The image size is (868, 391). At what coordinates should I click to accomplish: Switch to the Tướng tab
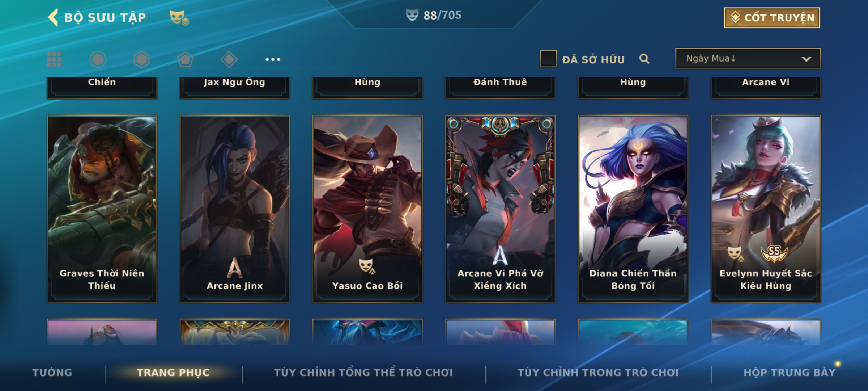pos(52,373)
